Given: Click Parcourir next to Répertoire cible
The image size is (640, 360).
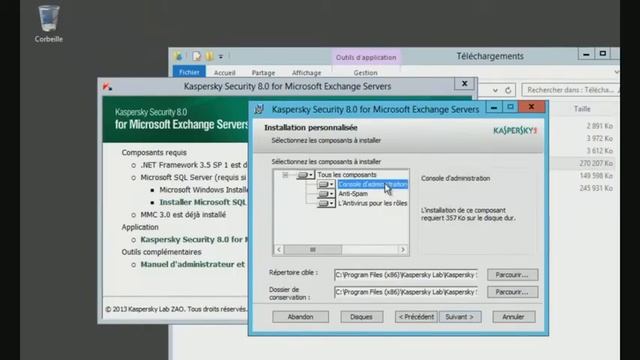Looking at the screenshot, I should [x=512, y=275].
